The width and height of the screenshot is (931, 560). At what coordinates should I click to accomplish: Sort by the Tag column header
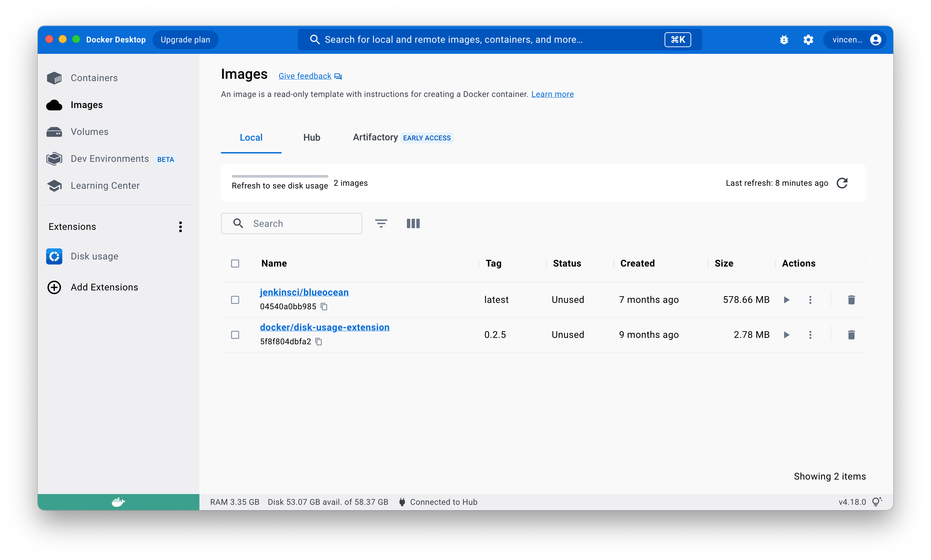coord(493,264)
